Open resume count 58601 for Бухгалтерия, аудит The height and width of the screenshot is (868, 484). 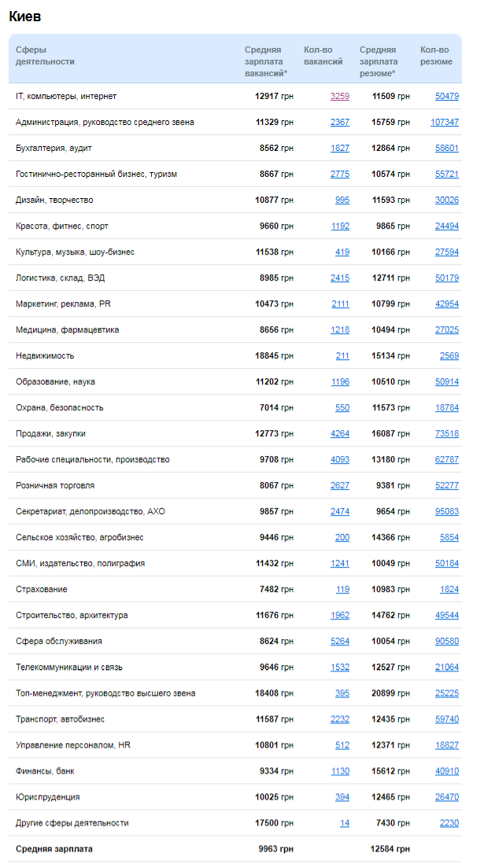pos(446,148)
